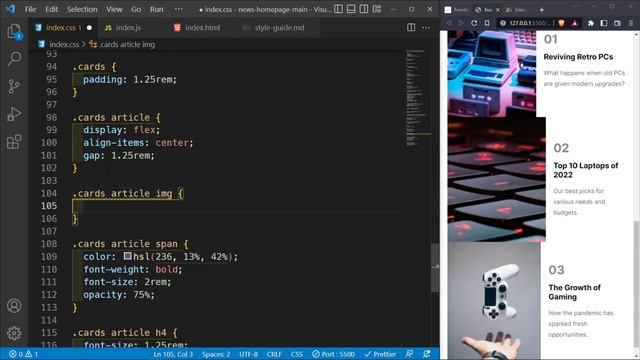Switch to the index.js tab
The height and width of the screenshot is (360, 640).
click(128, 28)
